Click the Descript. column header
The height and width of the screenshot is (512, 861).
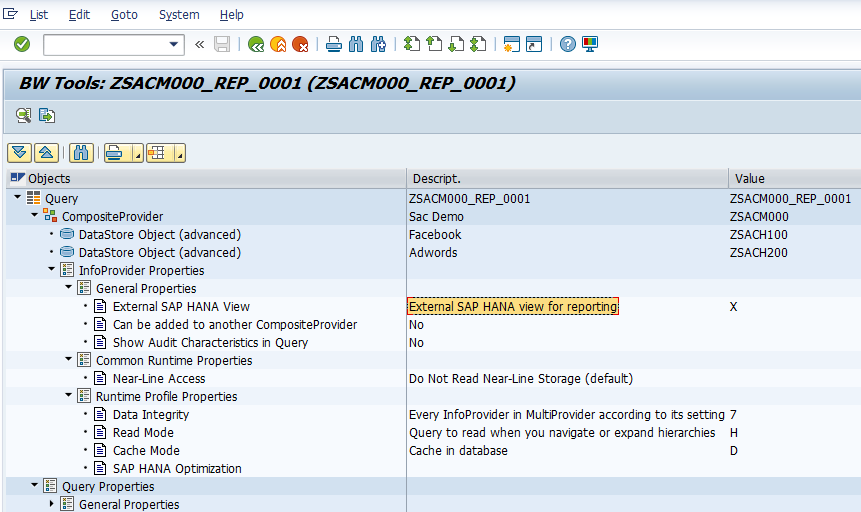[568, 179]
